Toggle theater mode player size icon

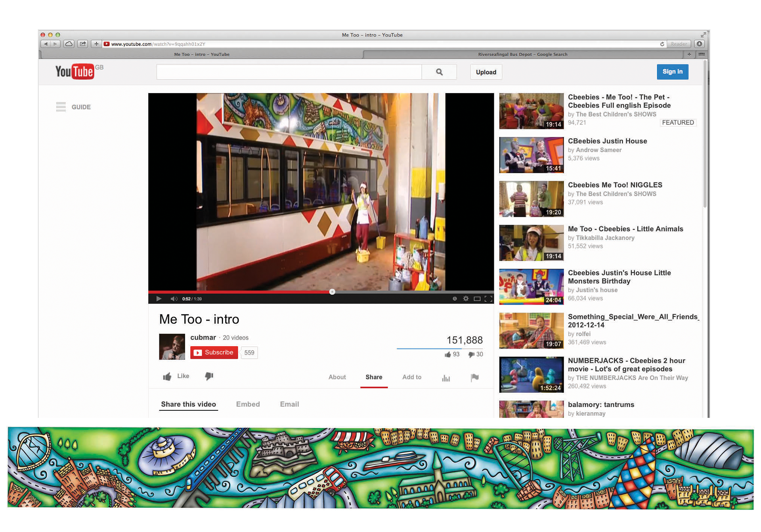coord(477,299)
